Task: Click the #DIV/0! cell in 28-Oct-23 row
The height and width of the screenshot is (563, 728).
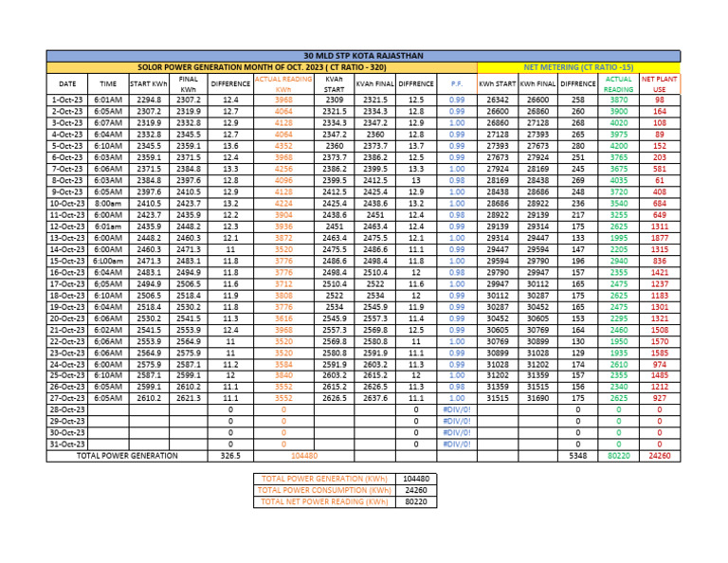Action: tap(456, 409)
